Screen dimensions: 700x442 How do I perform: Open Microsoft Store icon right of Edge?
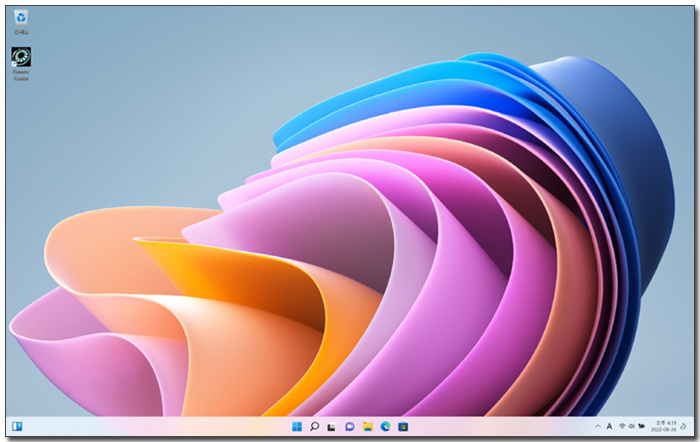point(401,427)
